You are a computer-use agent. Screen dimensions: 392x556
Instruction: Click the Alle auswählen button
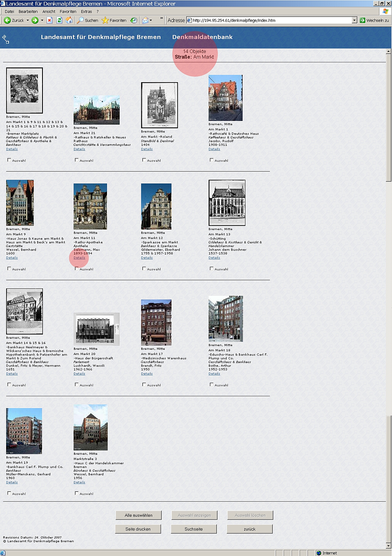pyautogui.click(x=138, y=515)
